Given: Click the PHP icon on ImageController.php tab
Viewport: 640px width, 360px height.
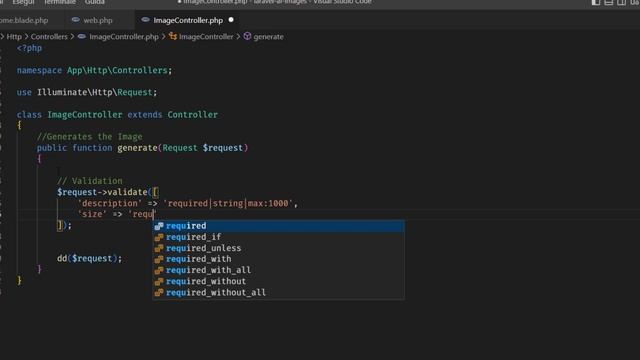Looking at the screenshot, I should [x=145, y=20].
